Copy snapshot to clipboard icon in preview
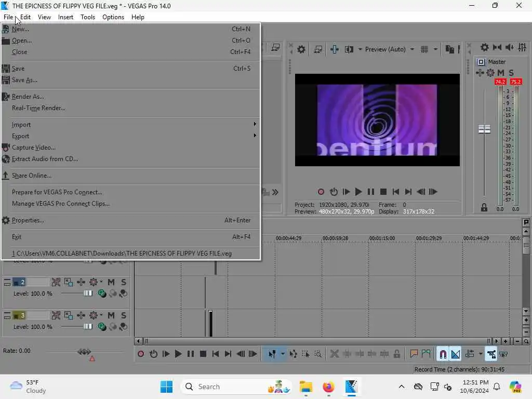The image size is (532, 399). pyautogui.click(x=449, y=49)
